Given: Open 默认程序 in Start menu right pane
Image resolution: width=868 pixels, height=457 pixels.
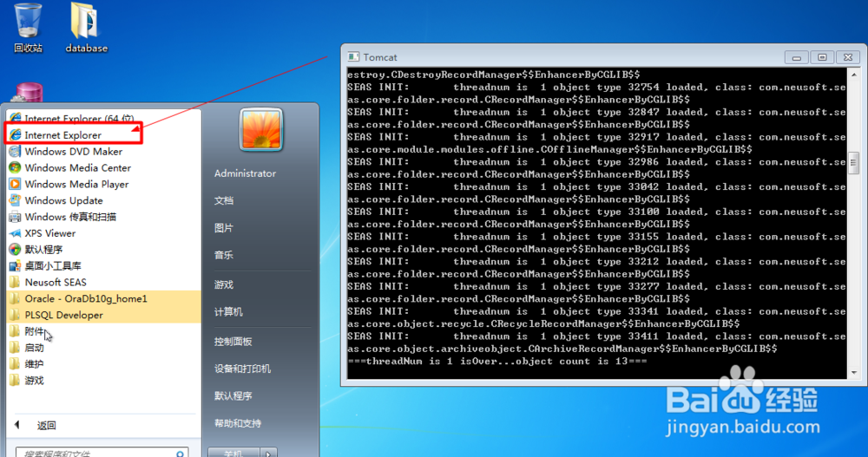Looking at the screenshot, I should 233,395.
